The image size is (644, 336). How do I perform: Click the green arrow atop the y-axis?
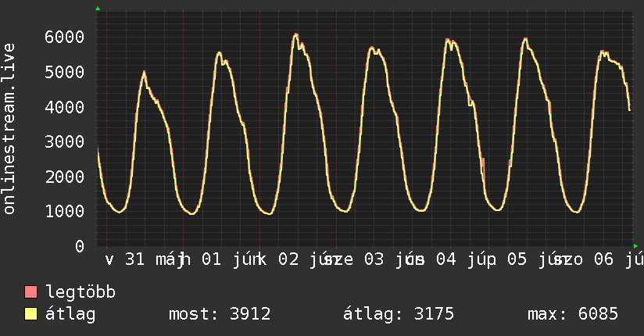pyautogui.click(x=98, y=9)
